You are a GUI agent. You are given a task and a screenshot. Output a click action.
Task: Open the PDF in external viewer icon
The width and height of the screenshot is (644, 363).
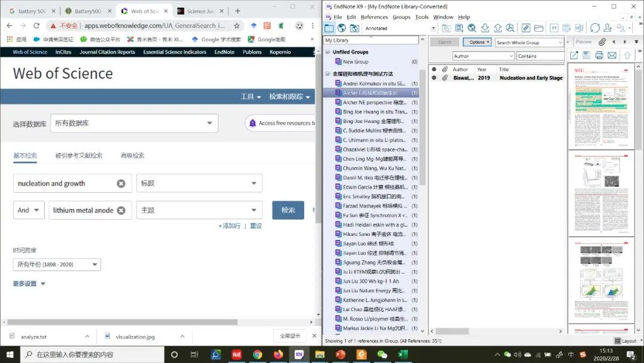point(574,56)
